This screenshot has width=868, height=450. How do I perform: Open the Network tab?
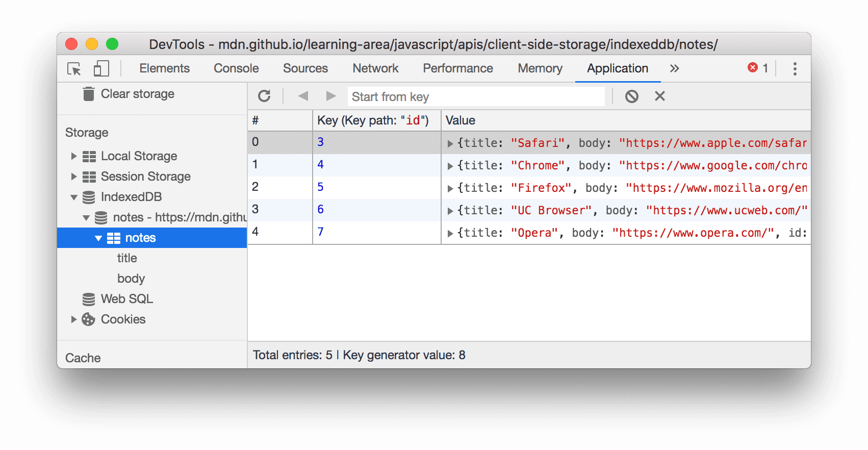click(x=375, y=68)
